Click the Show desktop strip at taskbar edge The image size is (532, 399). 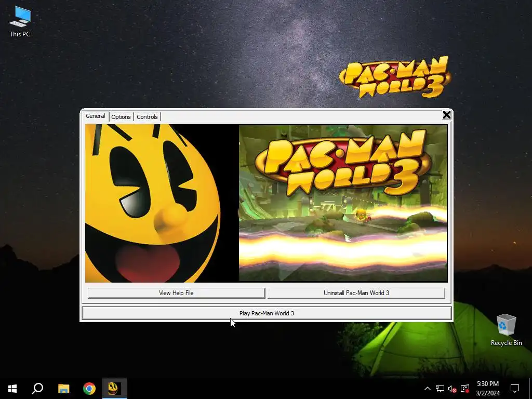coord(530,389)
